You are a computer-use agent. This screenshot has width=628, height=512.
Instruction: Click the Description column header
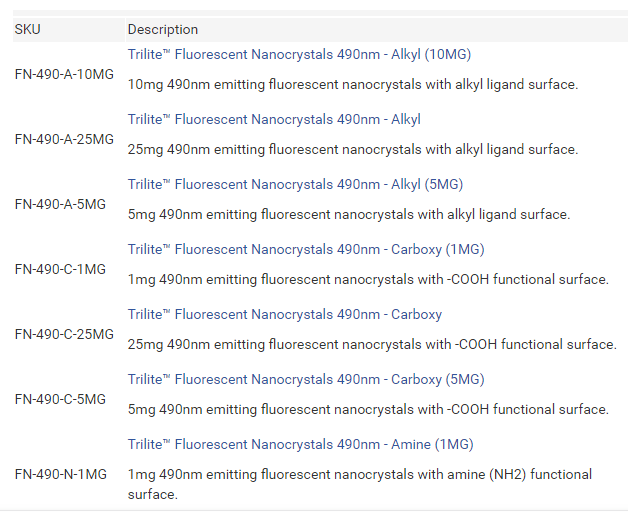(x=163, y=29)
